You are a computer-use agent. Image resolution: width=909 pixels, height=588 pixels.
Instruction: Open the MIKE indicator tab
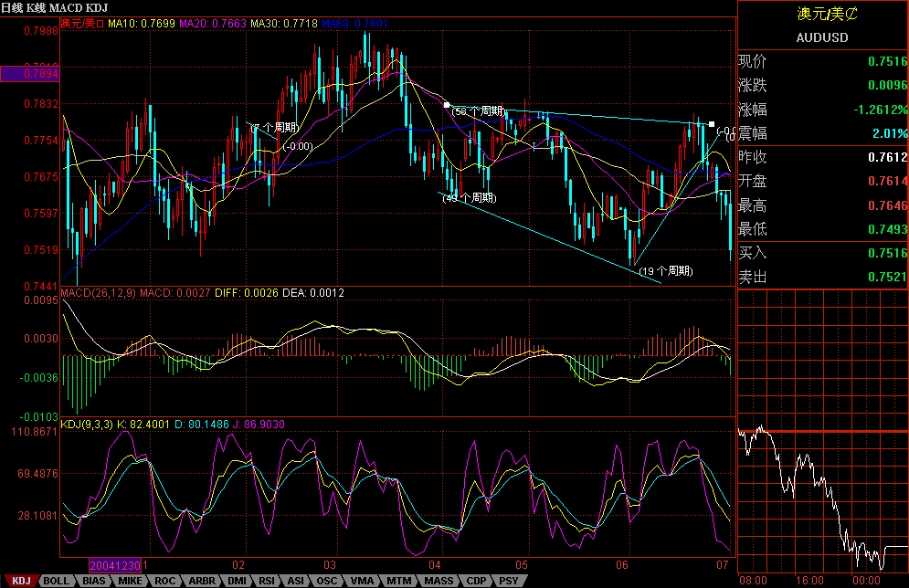click(x=130, y=580)
